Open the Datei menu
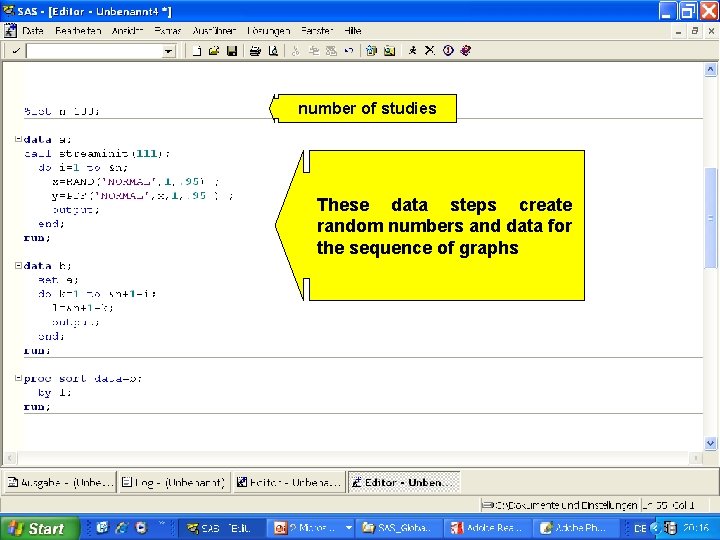The width and height of the screenshot is (720, 540). [33, 31]
